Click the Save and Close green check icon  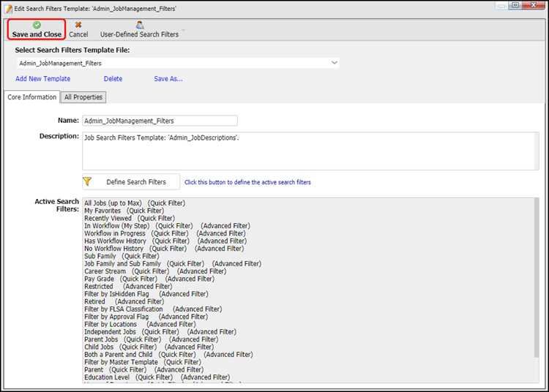[37, 25]
